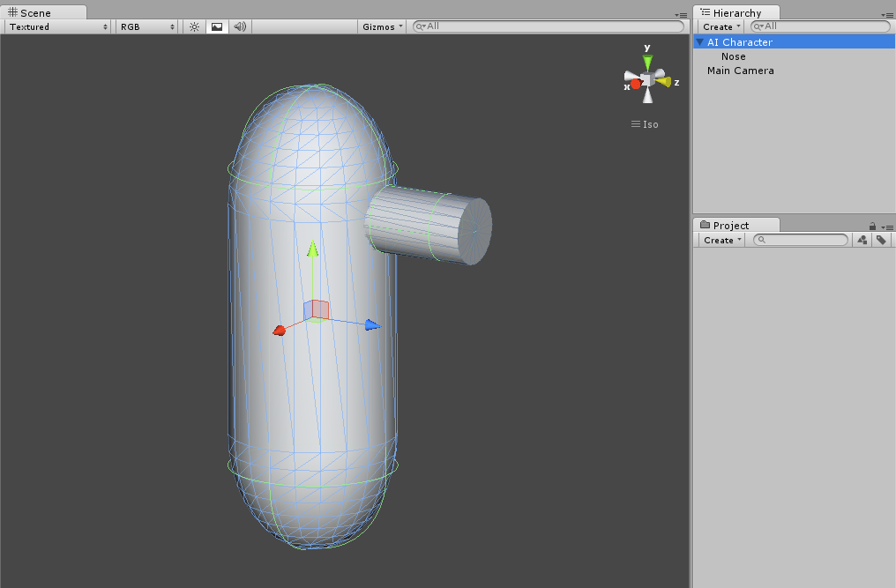The height and width of the screenshot is (588, 896).
Task: Switch to the Project tab
Action: pyautogui.click(x=730, y=226)
